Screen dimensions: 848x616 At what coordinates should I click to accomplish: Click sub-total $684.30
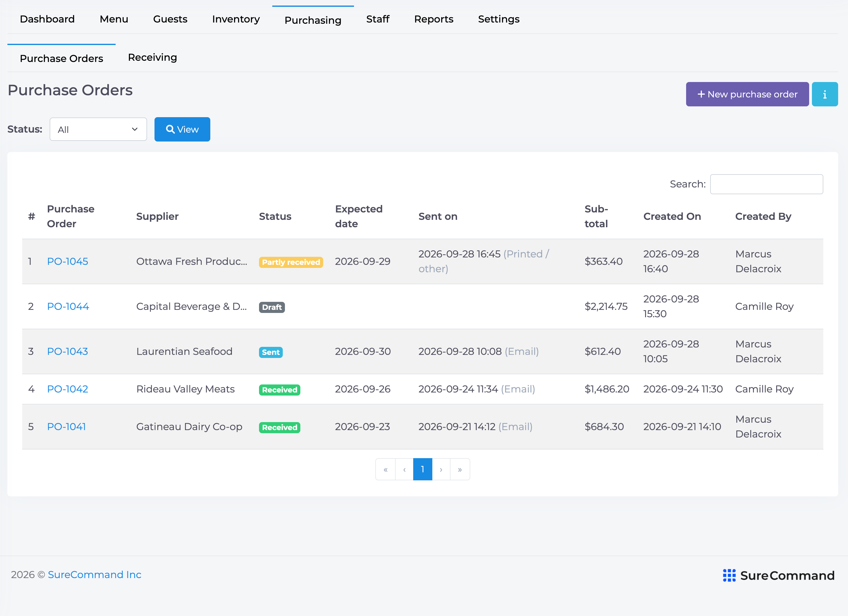(604, 426)
